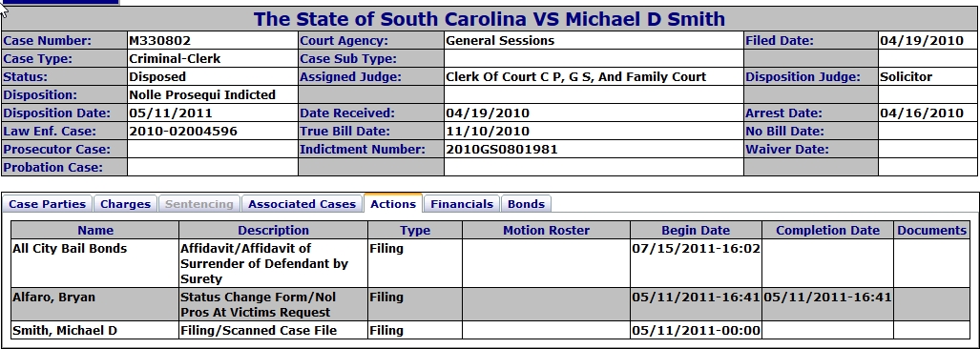The width and height of the screenshot is (980, 349).
Task: Select the Sentencing tab
Action: coord(198,204)
